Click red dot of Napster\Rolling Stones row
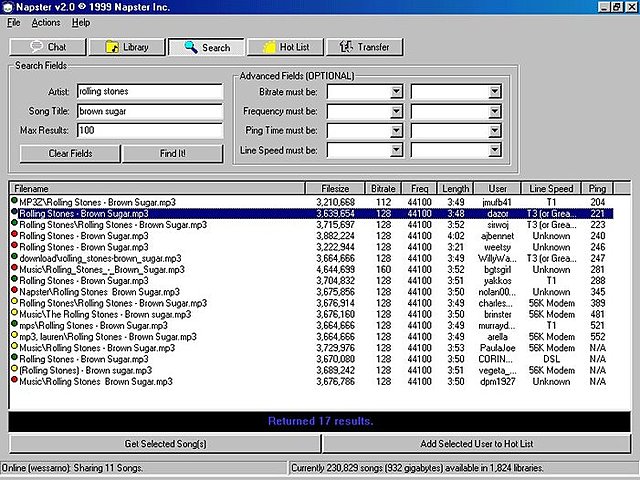The height and width of the screenshot is (480, 640). click(14, 290)
